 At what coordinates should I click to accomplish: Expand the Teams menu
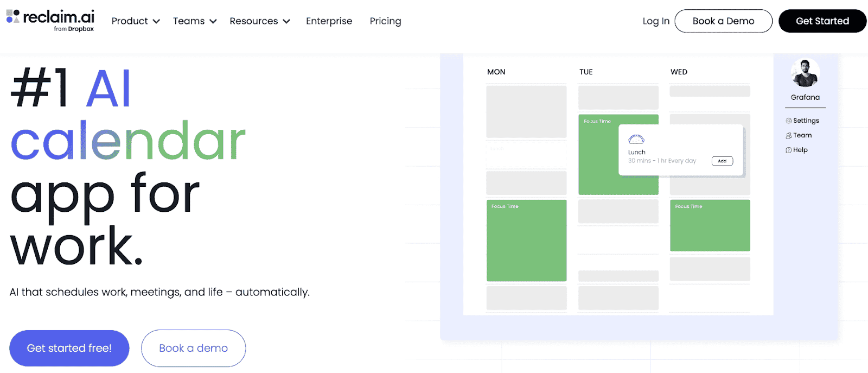(x=195, y=21)
